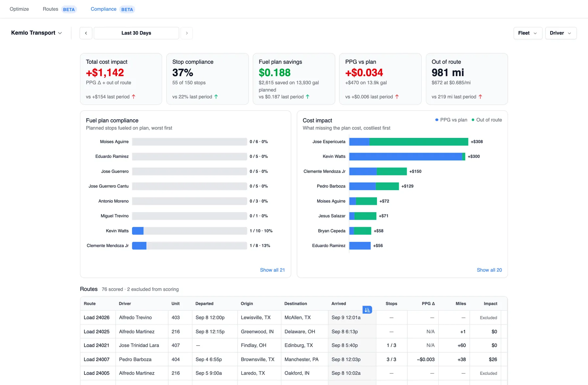The height and width of the screenshot is (385, 588).
Task: Open the Stop compliance card
Action: [x=207, y=79]
